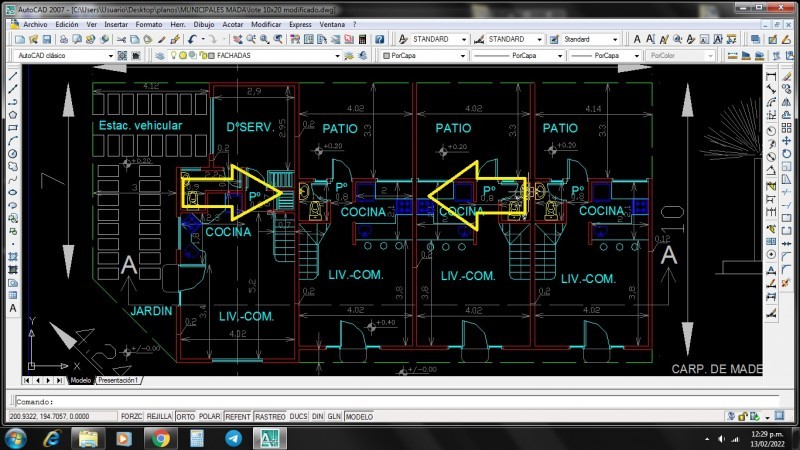Open Telegram from the taskbar

[233, 438]
